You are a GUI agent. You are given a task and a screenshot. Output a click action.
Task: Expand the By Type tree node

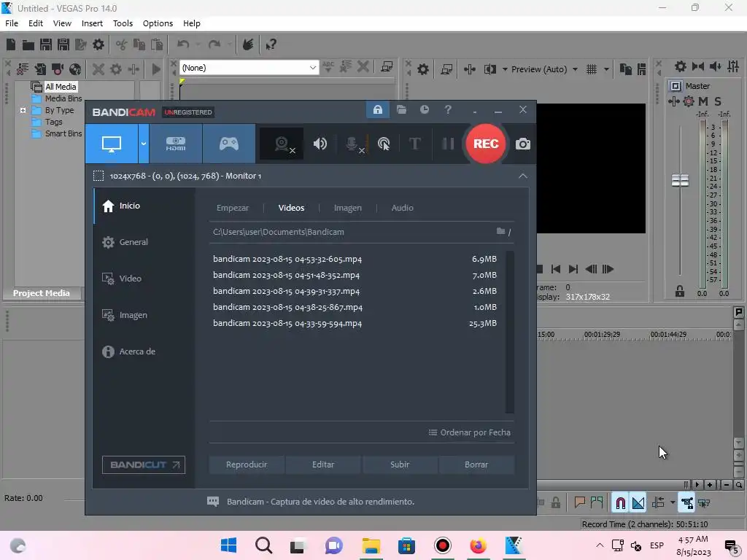coord(23,111)
